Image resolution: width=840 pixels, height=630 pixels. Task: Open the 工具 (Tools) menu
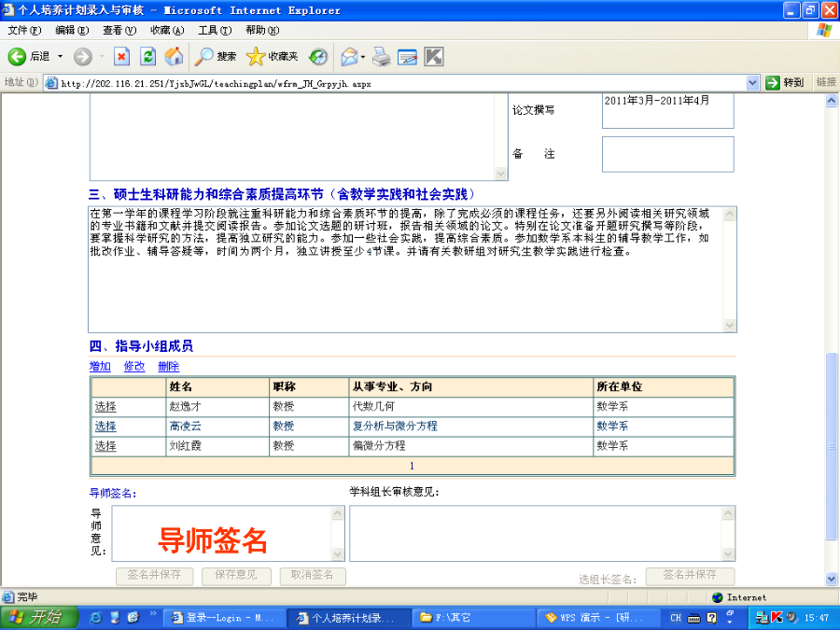pyautogui.click(x=214, y=31)
